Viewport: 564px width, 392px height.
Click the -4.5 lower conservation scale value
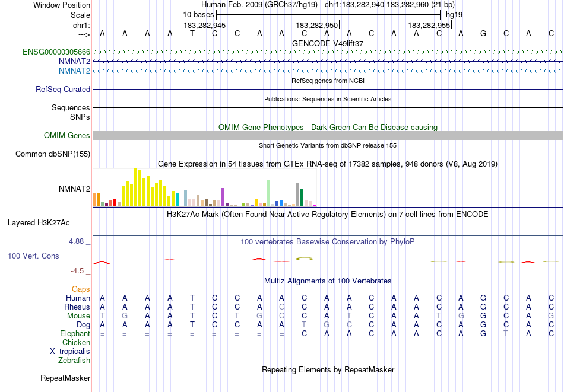[77, 271]
